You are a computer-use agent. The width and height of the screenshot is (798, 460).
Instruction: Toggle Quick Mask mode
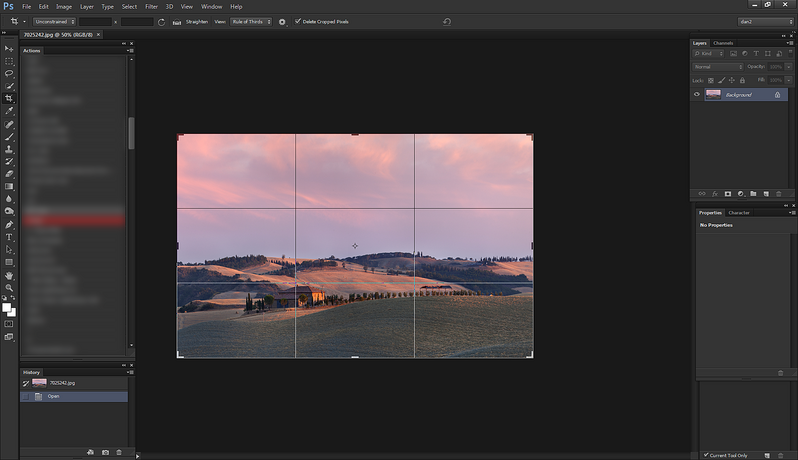click(x=9, y=324)
